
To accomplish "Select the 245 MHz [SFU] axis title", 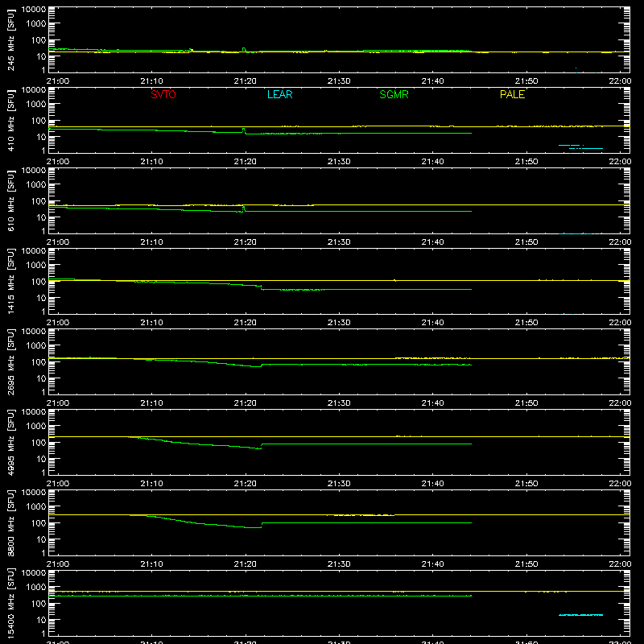I will (x=11, y=40).
